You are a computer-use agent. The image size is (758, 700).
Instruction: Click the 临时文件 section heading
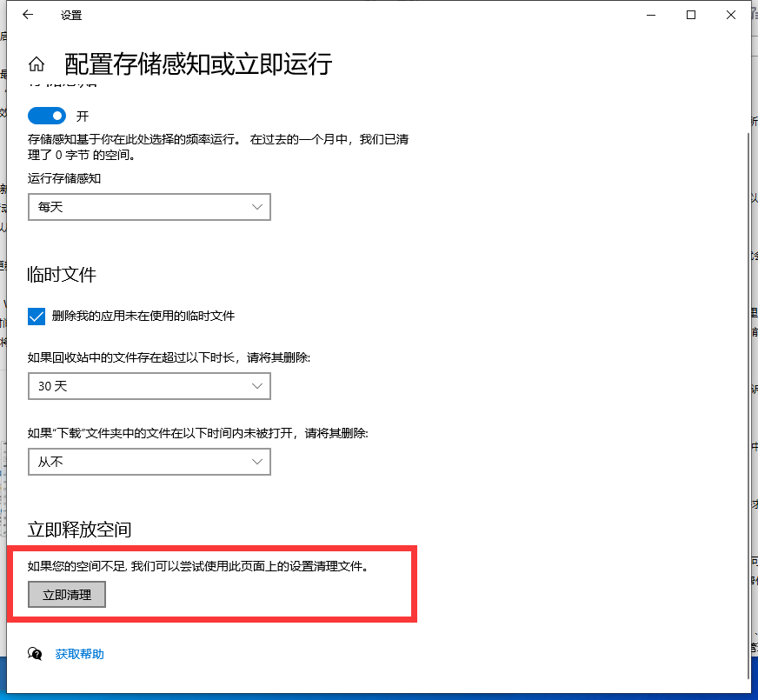62,275
